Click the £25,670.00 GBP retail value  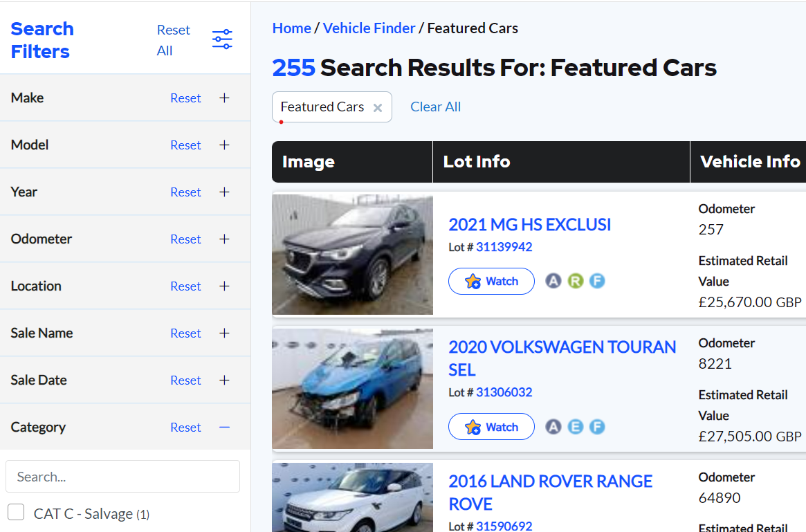pos(749,302)
